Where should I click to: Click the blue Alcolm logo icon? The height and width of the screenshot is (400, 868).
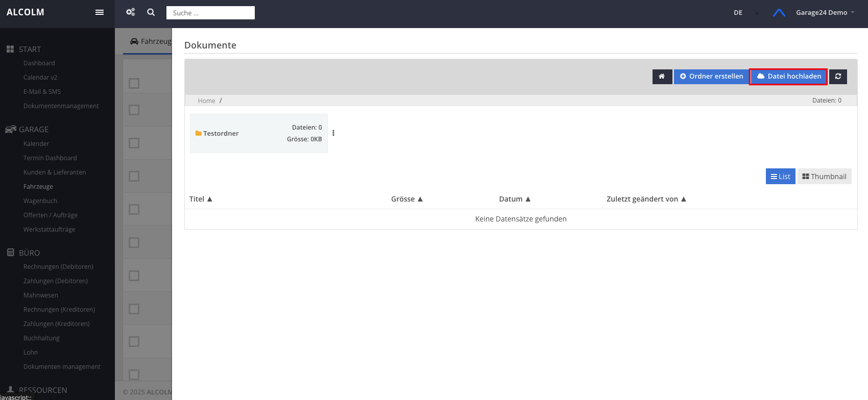(x=779, y=13)
